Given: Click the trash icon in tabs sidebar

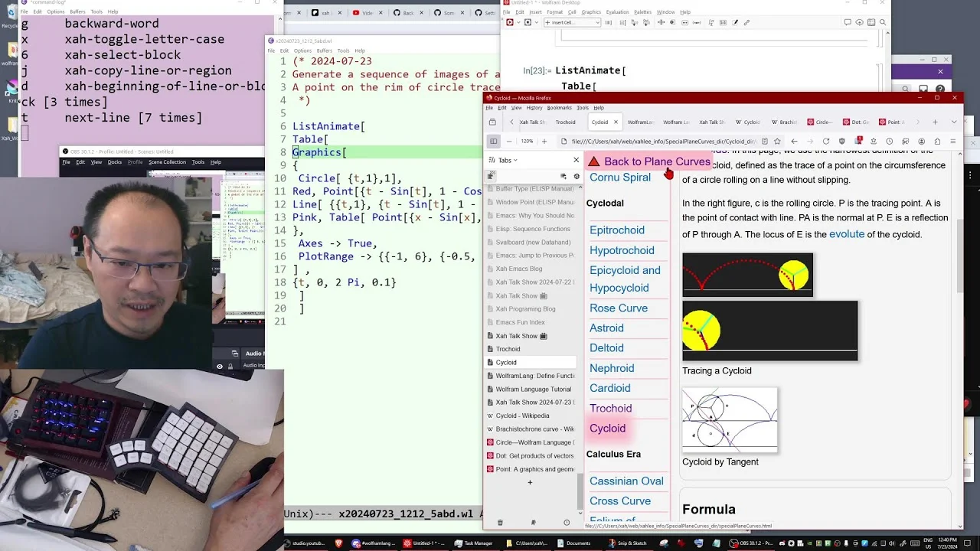Looking at the screenshot, I should pyautogui.click(x=500, y=523).
